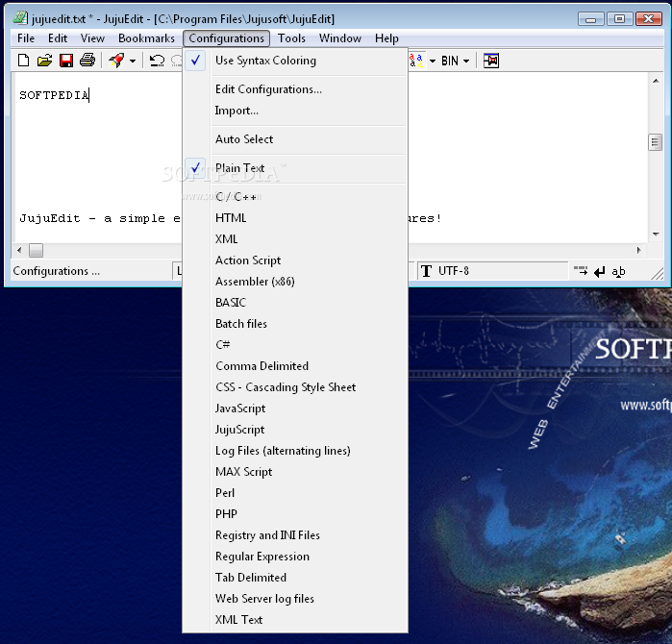Open a file with the folder icon
Image resolution: width=672 pixels, height=644 pixels.
pyautogui.click(x=44, y=61)
